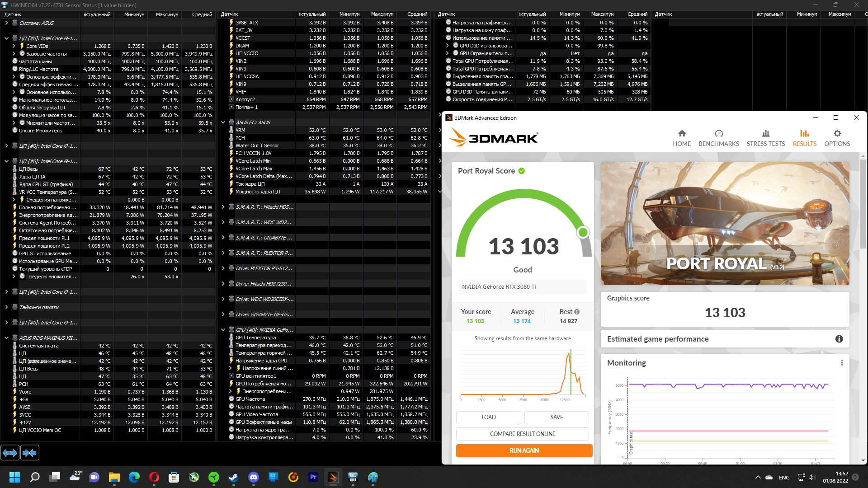
Task: Collapse the ASUS ROG MAXIMUS XII sensor group
Action: (6, 338)
